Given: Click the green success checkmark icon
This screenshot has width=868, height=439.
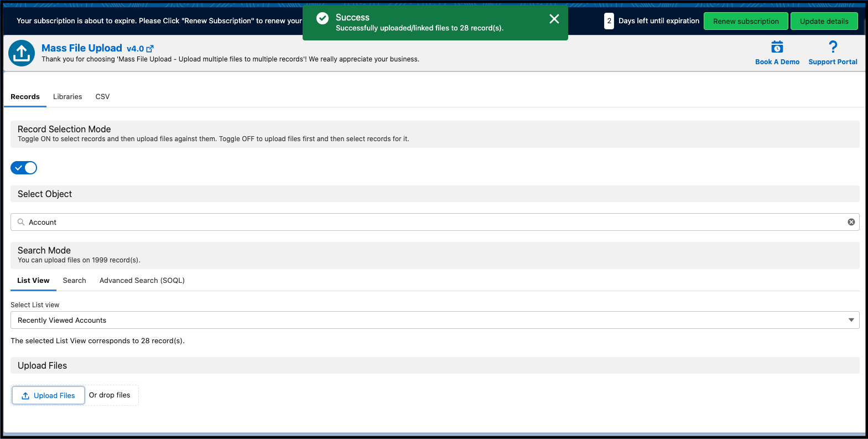Looking at the screenshot, I should point(323,18).
